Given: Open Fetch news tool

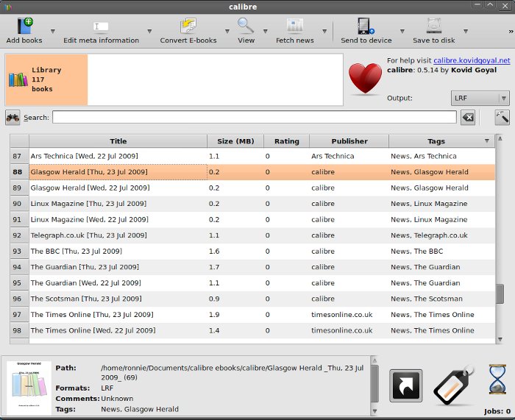Looking at the screenshot, I should 294,31.
